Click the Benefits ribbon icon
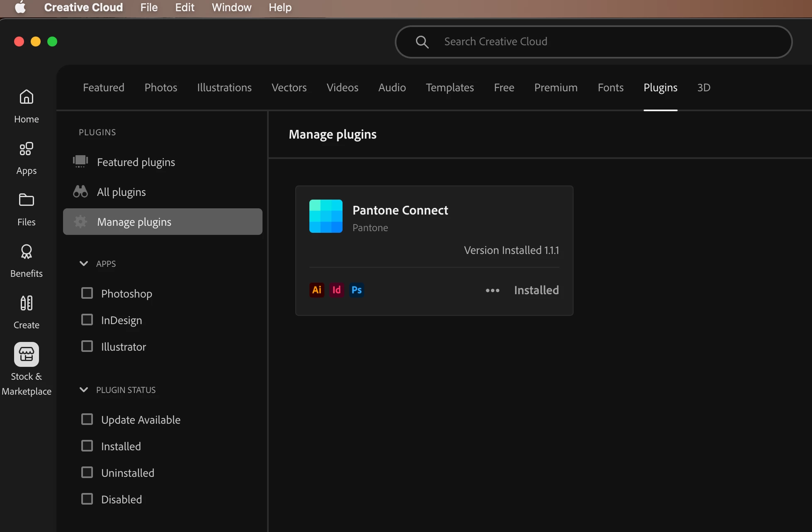The width and height of the screenshot is (812, 532). click(x=27, y=252)
